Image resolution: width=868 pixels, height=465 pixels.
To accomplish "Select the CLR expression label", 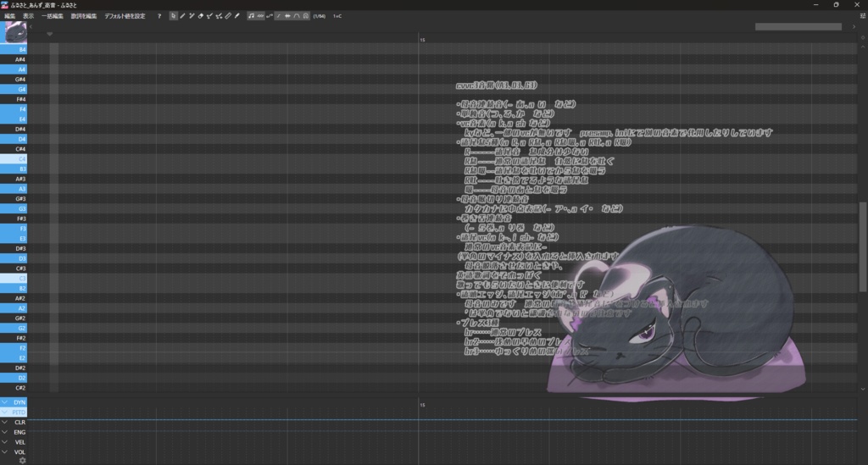I will pyautogui.click(x=20, y=423).
